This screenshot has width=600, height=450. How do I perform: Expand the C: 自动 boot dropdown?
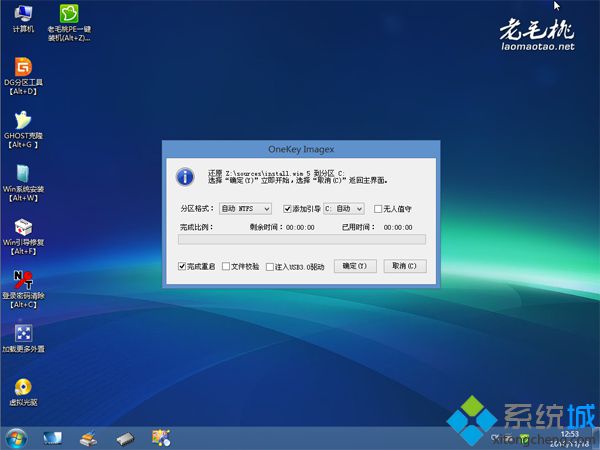[x=344, y=209]
